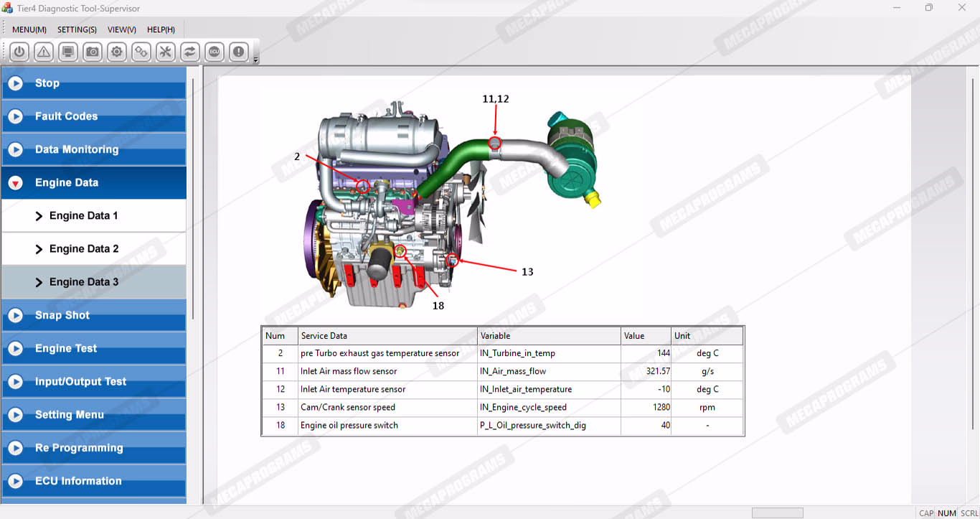Click the play icon beside Re Programming

click(15, 448)
